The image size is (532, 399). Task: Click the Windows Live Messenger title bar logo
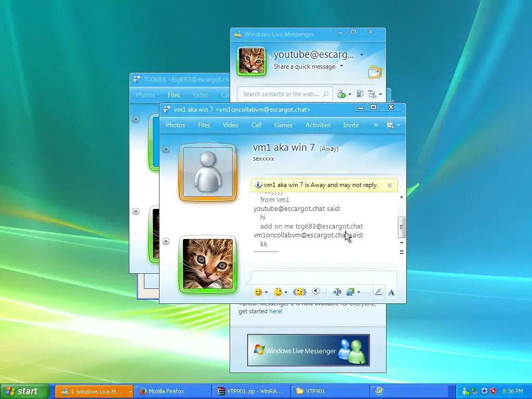(238, 34)
